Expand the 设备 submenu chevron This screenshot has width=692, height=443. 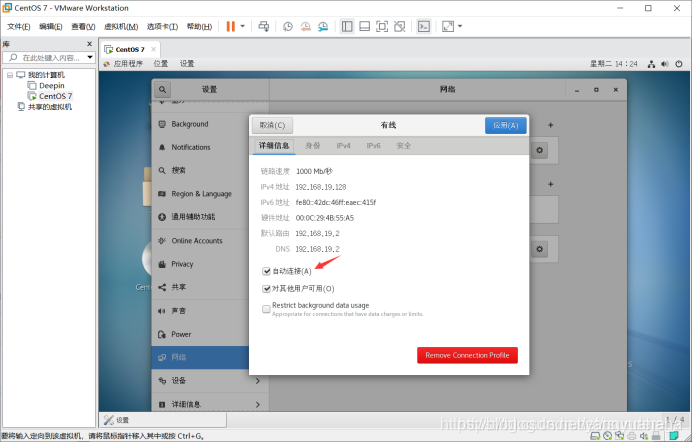pos(258,381)
